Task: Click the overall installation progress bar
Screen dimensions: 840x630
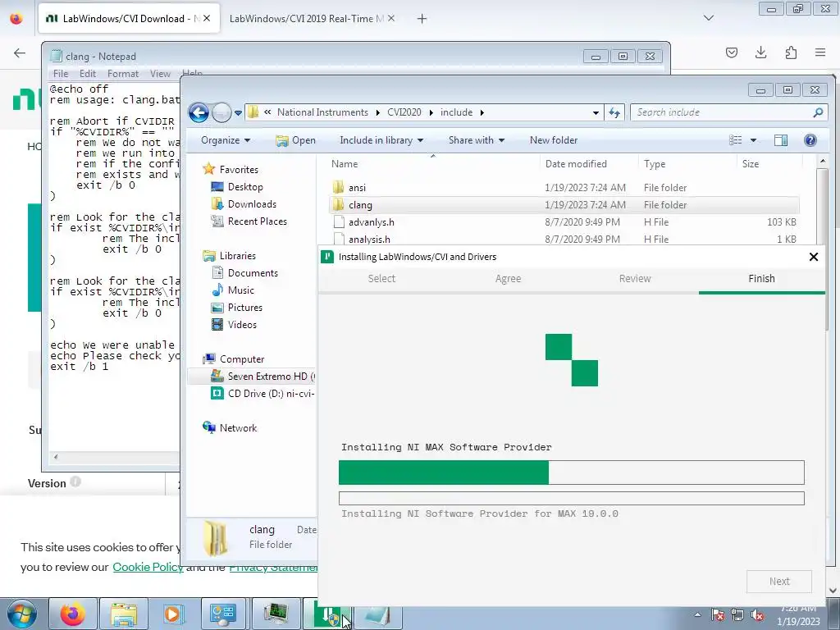Action: 571,473
